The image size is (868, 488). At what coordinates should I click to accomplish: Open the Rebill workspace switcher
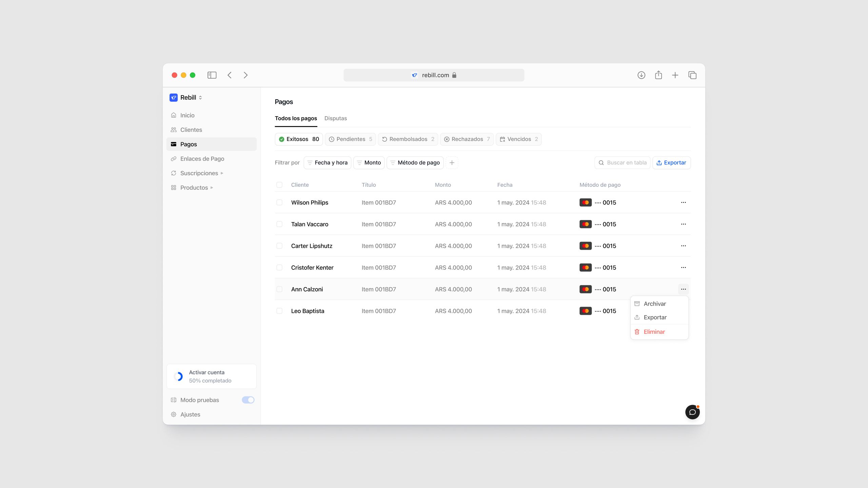(186, 98)
